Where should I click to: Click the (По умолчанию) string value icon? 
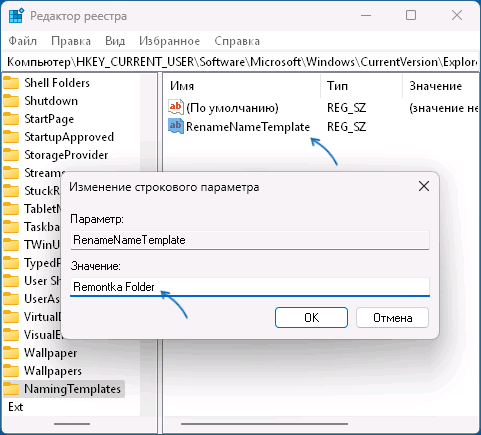[x=175, y=107]
